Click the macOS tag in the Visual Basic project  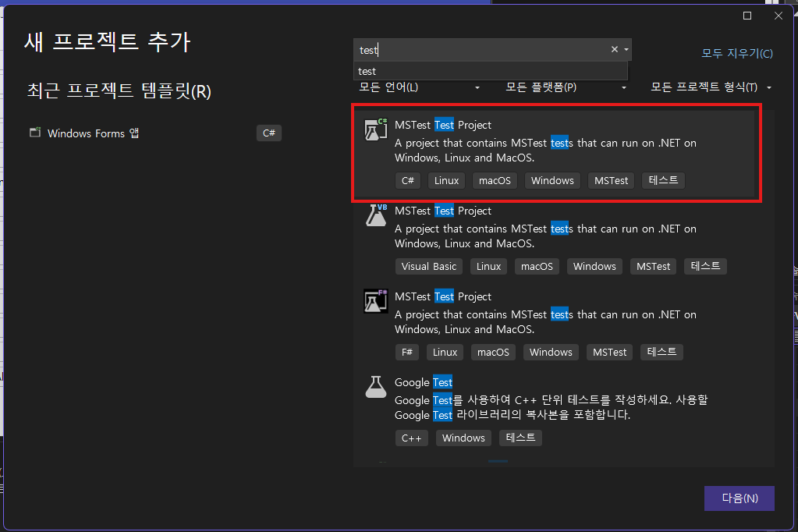[537, 266]
